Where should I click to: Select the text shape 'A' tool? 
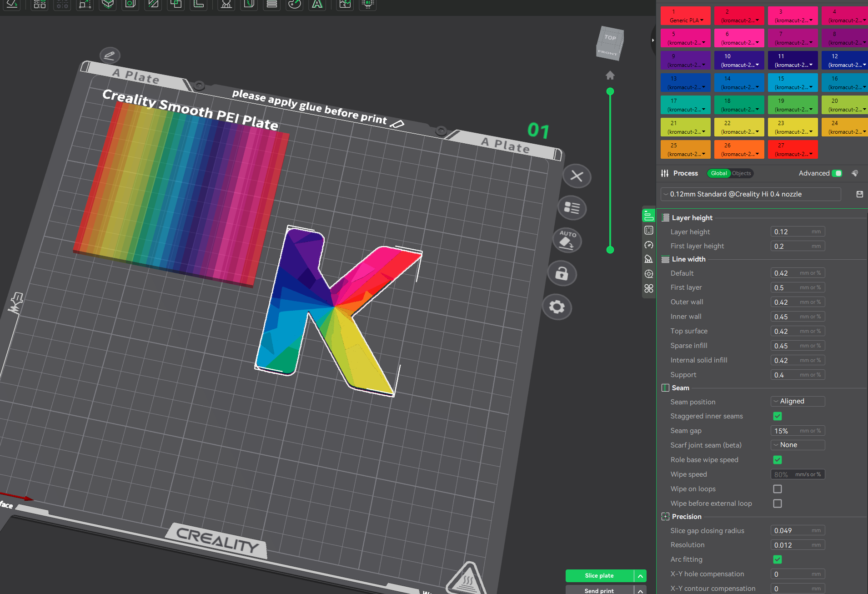coord(317,5)
